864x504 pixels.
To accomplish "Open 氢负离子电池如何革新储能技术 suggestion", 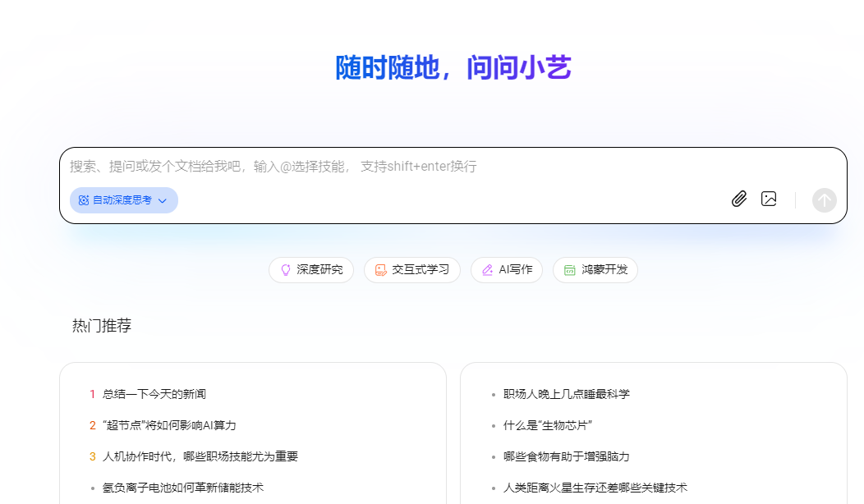I will (183, 488).
